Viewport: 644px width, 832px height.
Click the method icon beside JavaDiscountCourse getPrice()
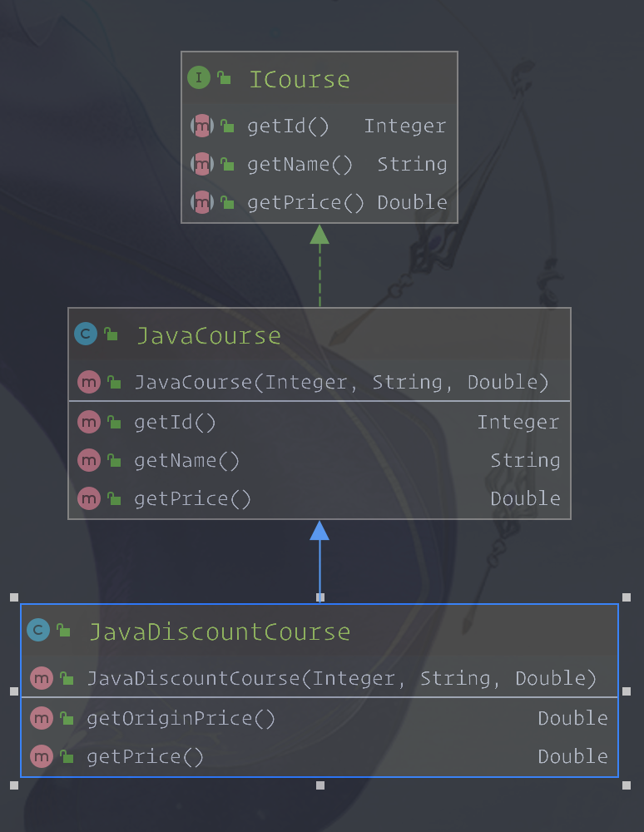click(x=41, y=756)
